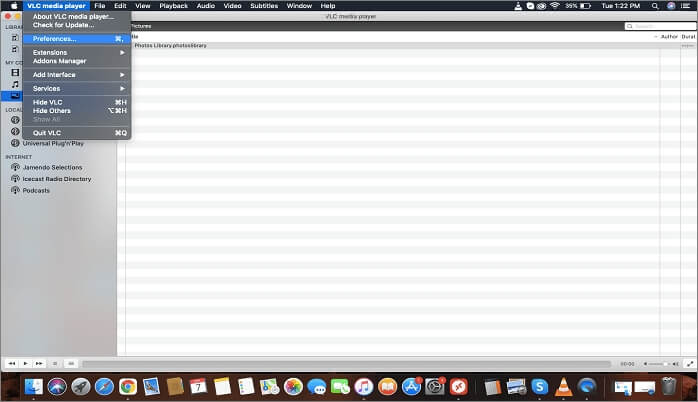698x402 pixels.
Task: Select Check for Update menu entry
Action: click(63, 25)
